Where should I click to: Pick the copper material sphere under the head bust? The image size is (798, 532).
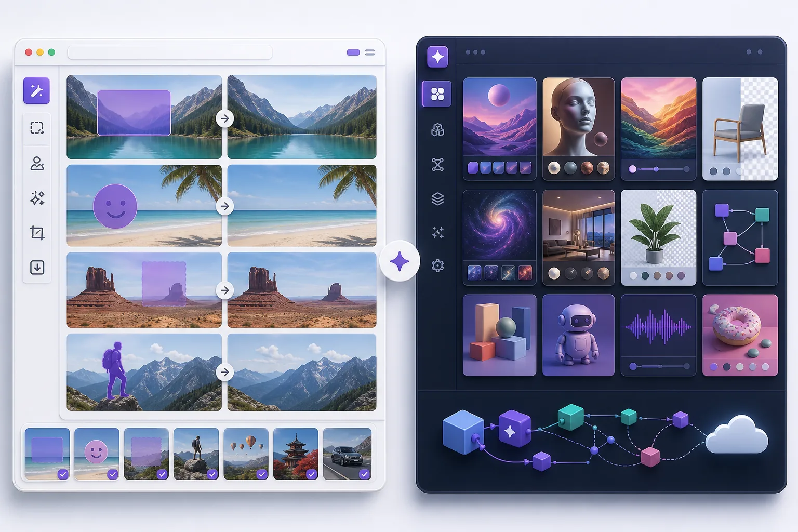click(587, 168)
